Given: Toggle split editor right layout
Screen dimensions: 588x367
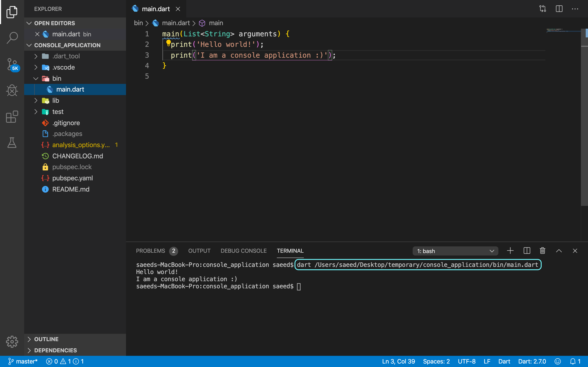Looking at the screenshot, I should (559, 9).
